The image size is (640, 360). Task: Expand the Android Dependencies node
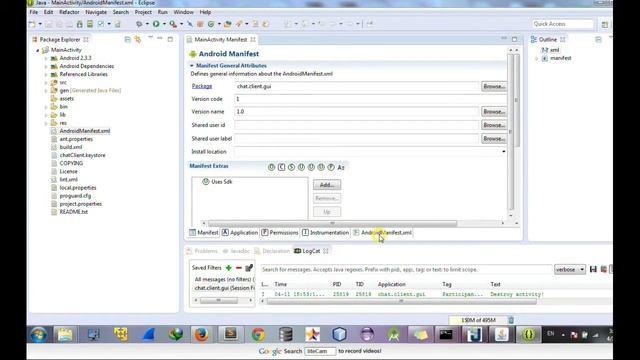coord(46,66)
